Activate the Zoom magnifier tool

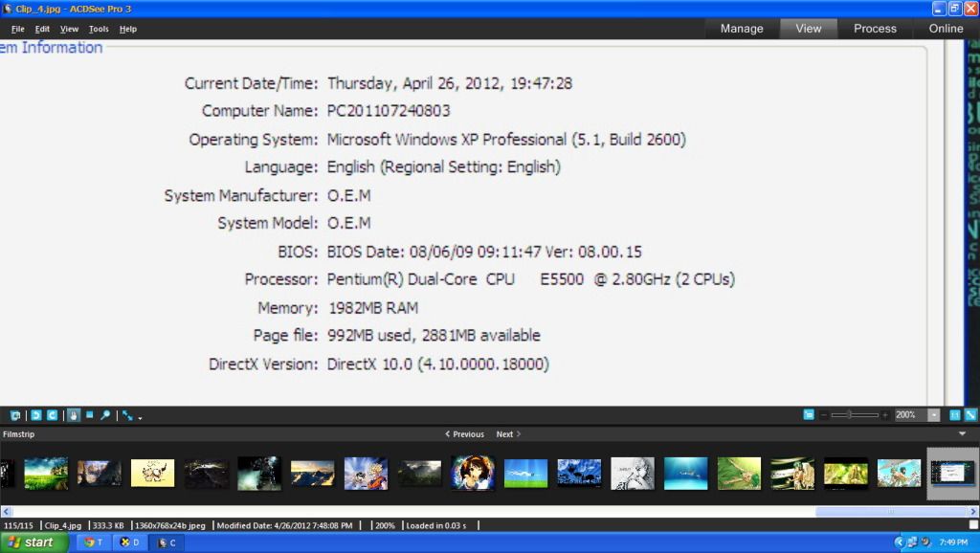pos(105,415)
